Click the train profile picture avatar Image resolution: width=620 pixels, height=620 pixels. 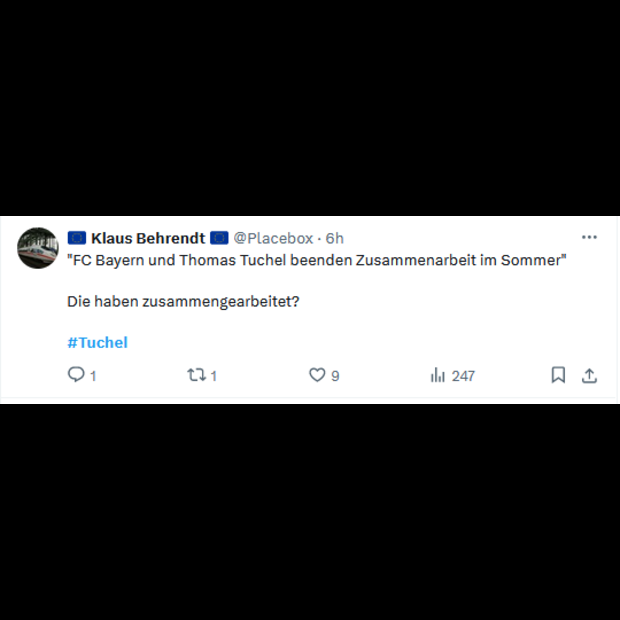pyautogui.click(x=38, y=248)
